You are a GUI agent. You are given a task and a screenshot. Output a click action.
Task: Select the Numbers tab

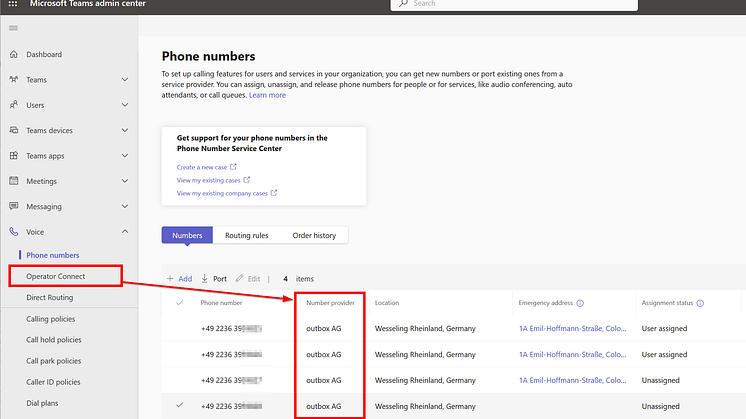[x=187, y=235]
